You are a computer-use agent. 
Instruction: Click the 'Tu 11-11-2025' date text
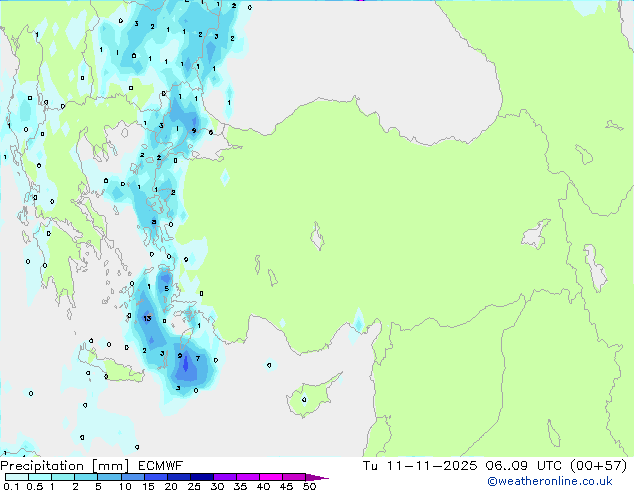(x=420, y=466)
